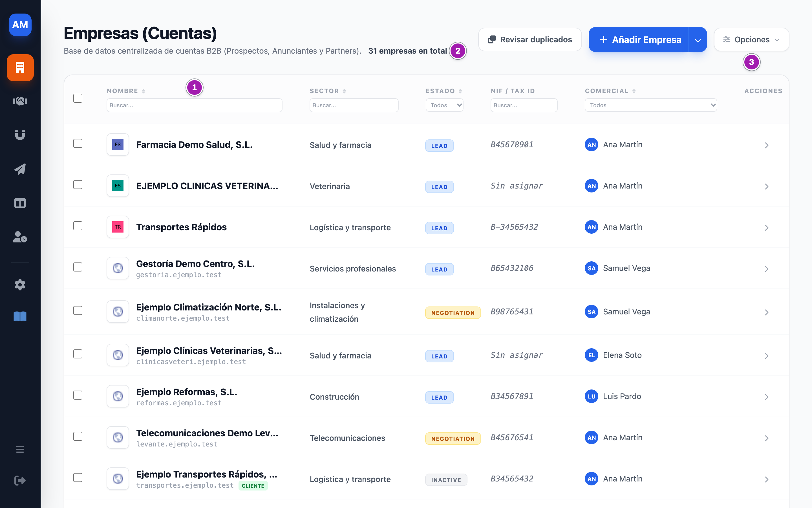Click the magnet leads icon in sidebar
The height and width of the screenshot is (508, 812).
click(20, 135)
